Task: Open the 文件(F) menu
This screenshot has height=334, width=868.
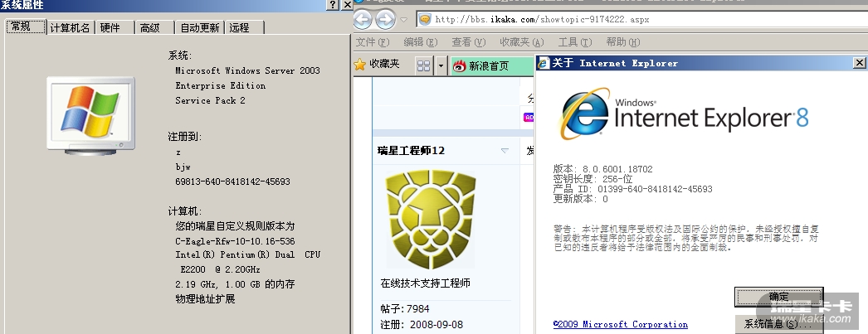Action: [372, 42]
